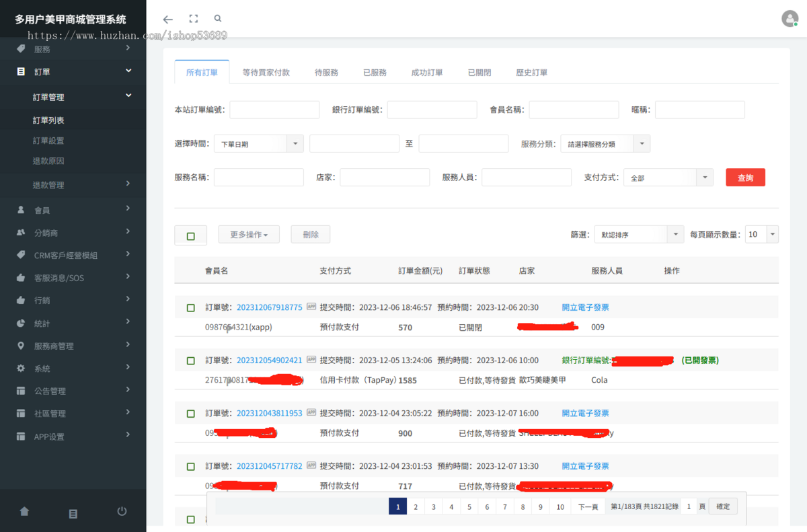
Task: Switch to the 成功訂單 tab
Action: pyautogui.click(x=427, y=72)
